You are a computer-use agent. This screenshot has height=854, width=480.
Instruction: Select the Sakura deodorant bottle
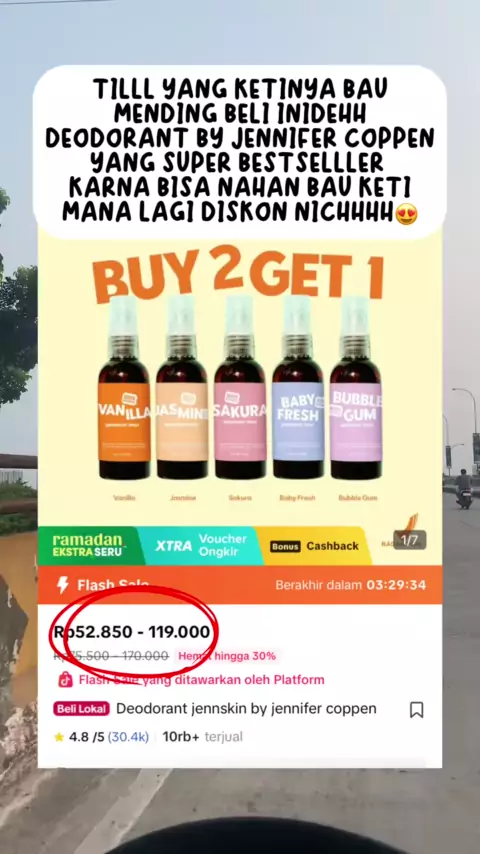coord(240,388)
